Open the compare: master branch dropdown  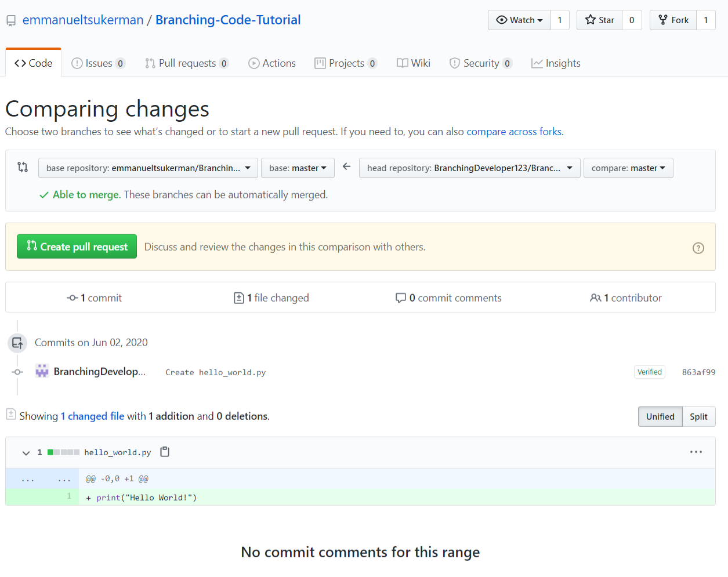point(628,168)
